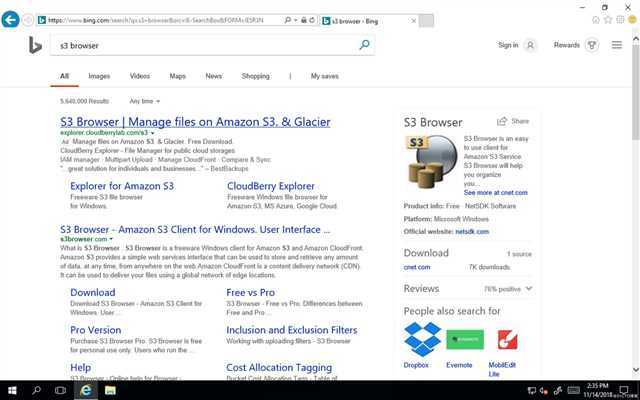Click the Evernote logo thumbnail
640x400 pixels.
[465, 340]
